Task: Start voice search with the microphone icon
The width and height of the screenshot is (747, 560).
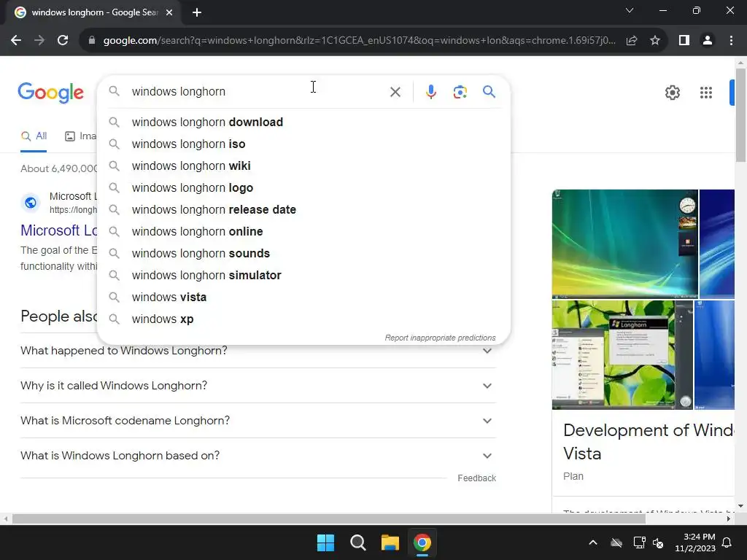Action: click(430, 92)
